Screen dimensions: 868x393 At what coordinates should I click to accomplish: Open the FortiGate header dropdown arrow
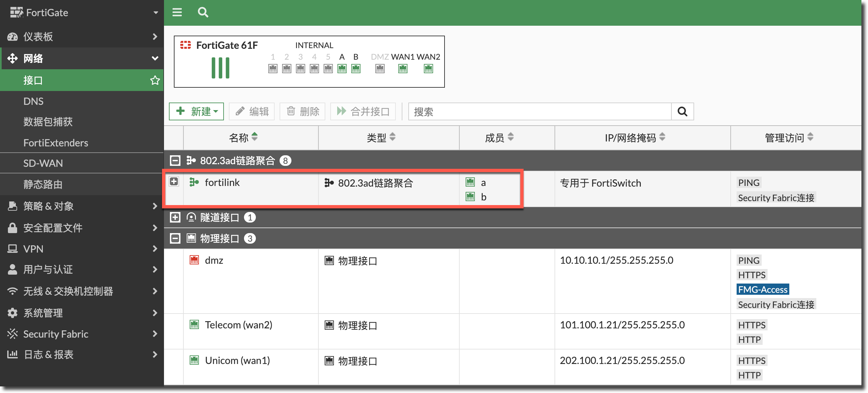156,13
